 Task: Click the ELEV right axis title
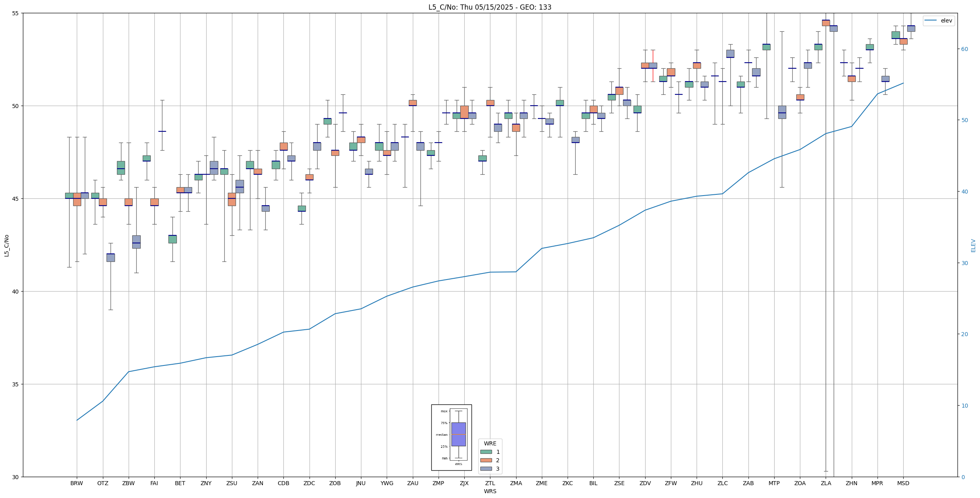tap(973, 245)
